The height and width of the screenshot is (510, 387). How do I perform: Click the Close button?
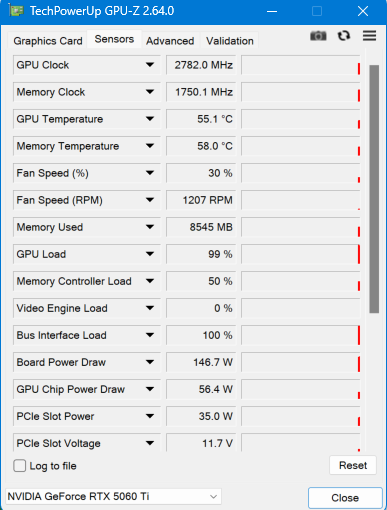point(345,498)
